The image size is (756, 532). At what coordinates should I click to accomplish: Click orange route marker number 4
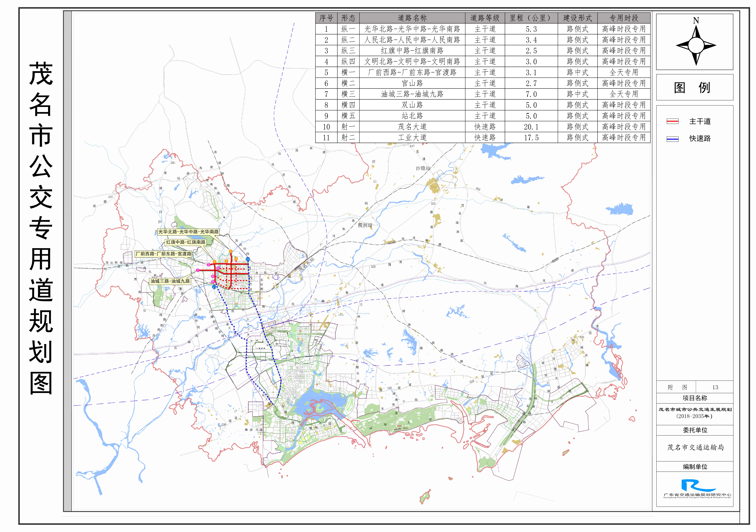(236, 259)
